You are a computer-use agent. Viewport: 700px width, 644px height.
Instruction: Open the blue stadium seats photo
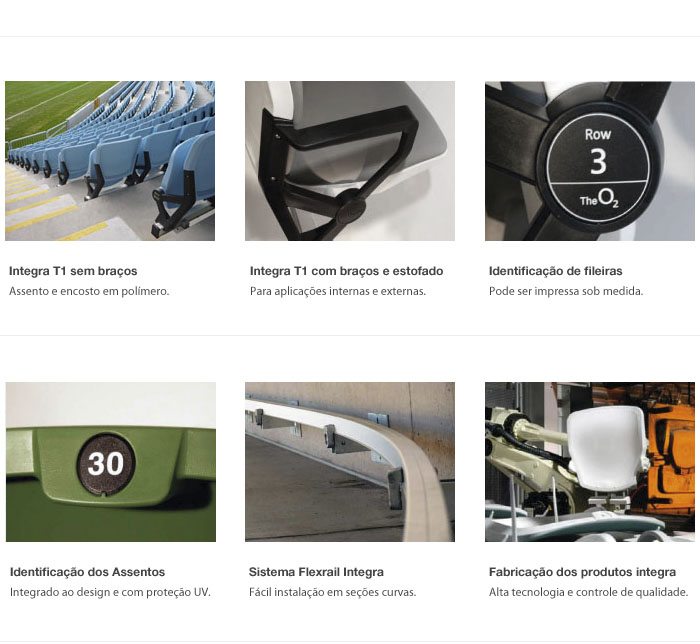[110, 161]
